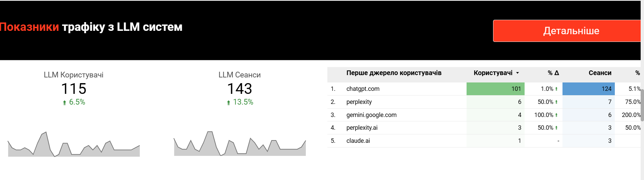Select the perplexity.ai source row
644x180 pixels.
362,128
